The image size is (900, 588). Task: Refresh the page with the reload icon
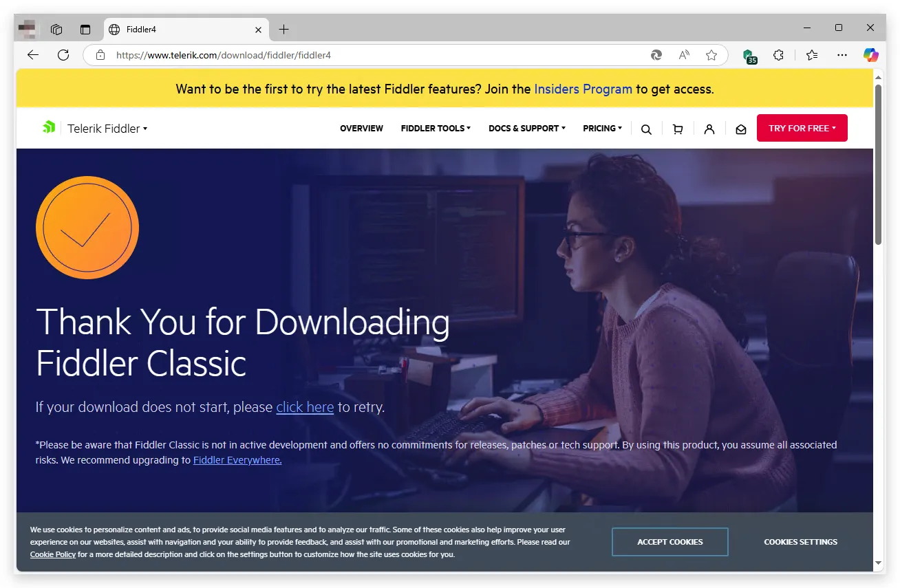[x=63, y=55]
